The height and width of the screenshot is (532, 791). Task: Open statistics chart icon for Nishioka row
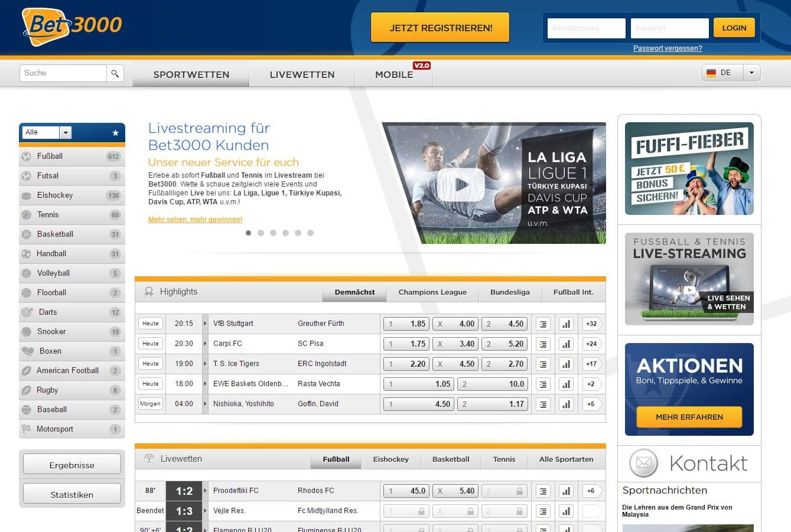(x=566, y=404)
